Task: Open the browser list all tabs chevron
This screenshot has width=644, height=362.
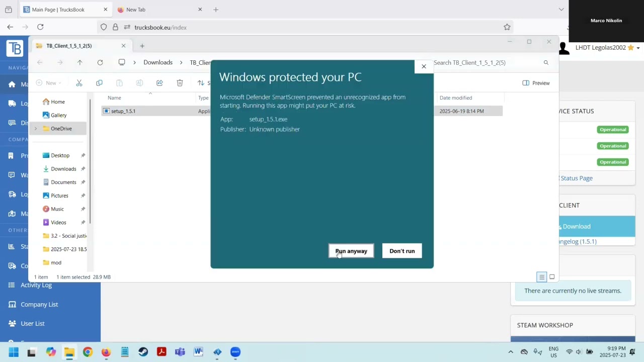Action: pos(561,10)
